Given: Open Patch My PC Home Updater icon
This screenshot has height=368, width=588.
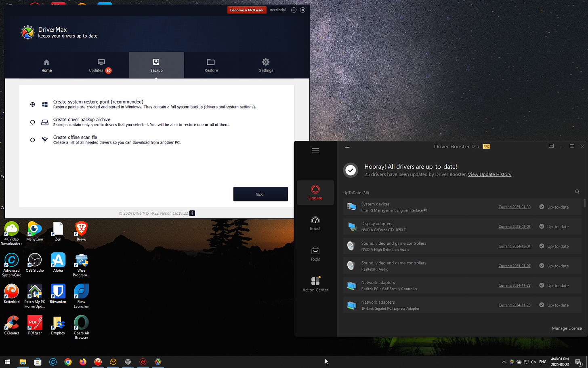Looking at the screenshot, I should 35,296.
